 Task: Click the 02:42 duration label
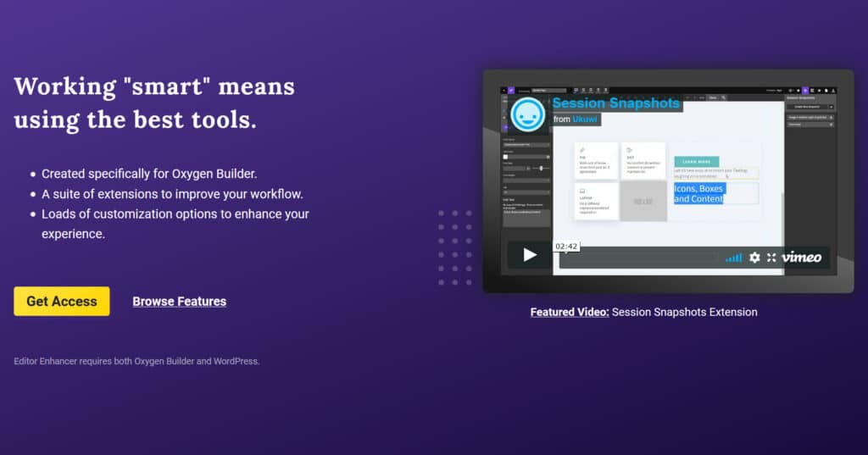(565, 247)
